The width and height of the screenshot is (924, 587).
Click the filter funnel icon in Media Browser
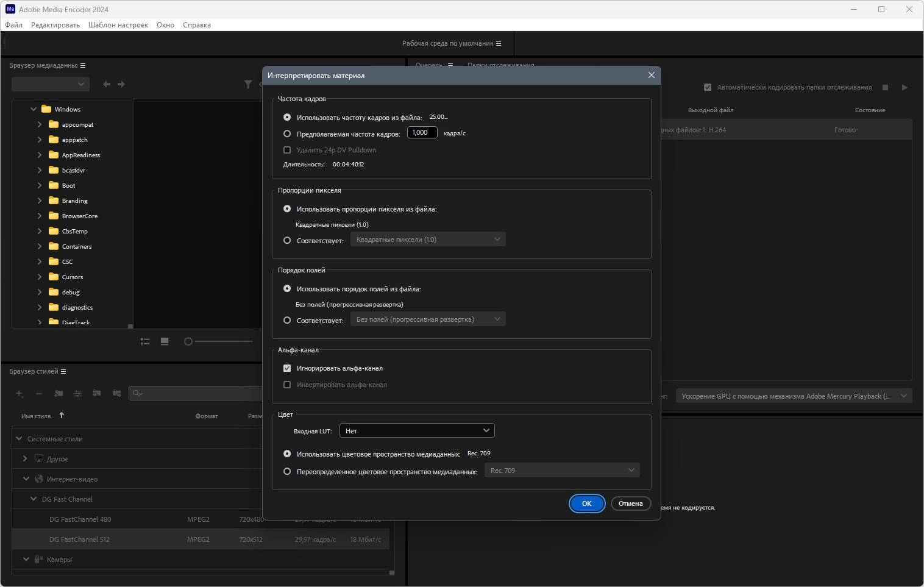coord(248,84)
